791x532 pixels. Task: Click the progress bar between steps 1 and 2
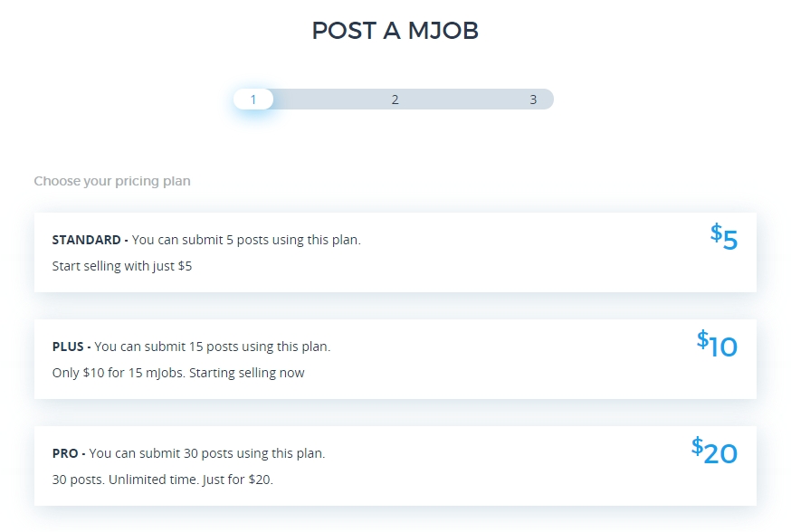pos(326,100)
